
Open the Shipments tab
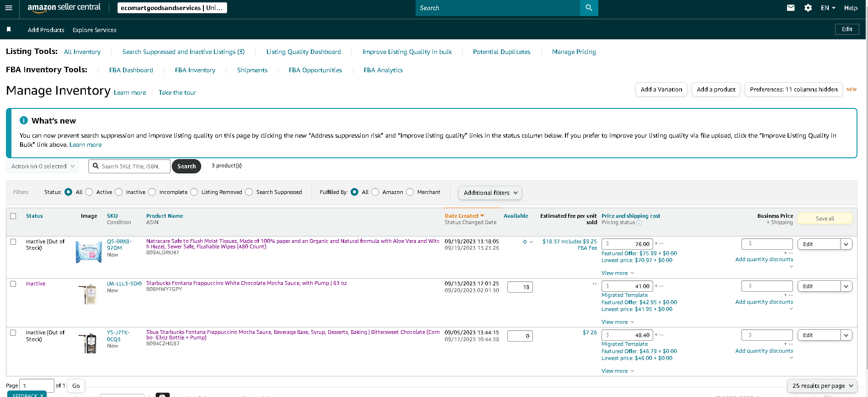coord(252,70)
